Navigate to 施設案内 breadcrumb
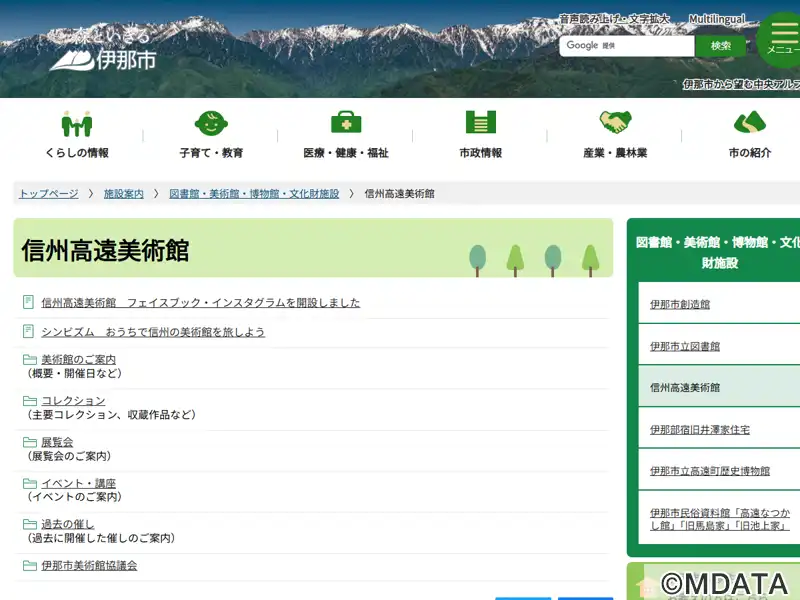Screen dimensions: 800x600 click(124, 194)
